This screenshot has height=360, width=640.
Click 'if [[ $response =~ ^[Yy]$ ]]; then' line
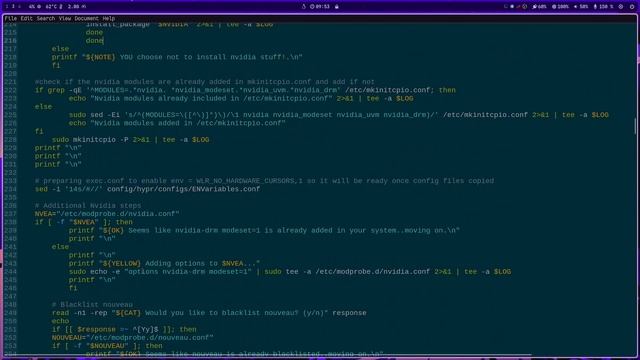tap(124, 329)
